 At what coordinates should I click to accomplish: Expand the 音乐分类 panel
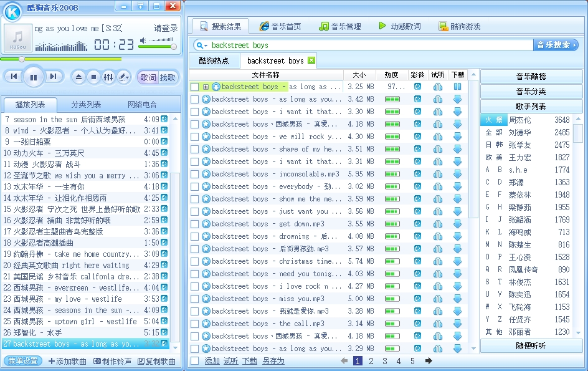coord(531,92)
